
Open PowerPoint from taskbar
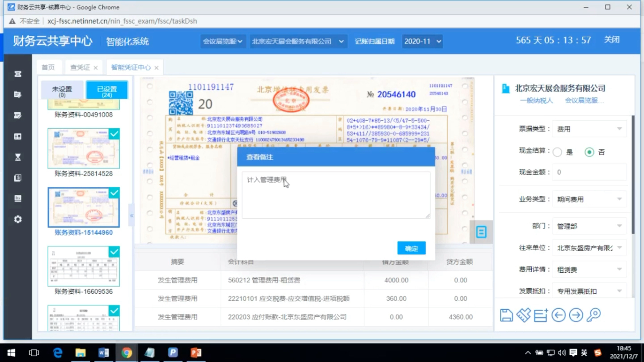pos(196,353)
